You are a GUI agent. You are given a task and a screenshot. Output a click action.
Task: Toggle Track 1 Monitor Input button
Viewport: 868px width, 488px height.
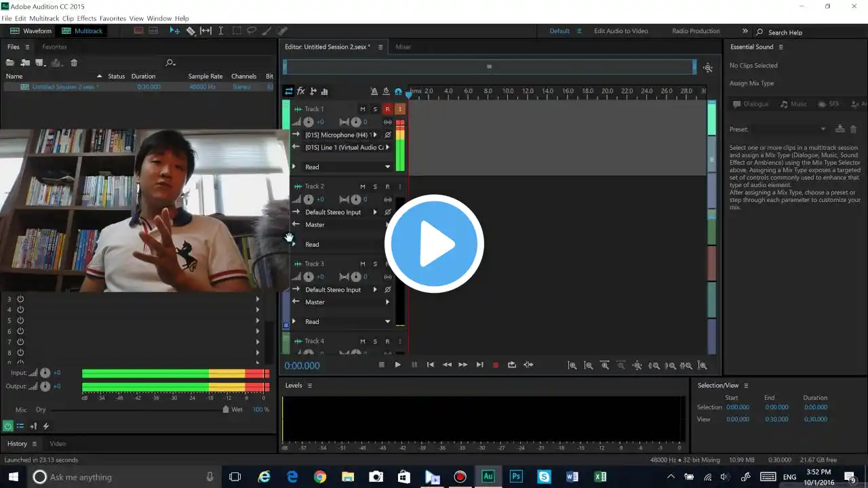tap(400, 109)
